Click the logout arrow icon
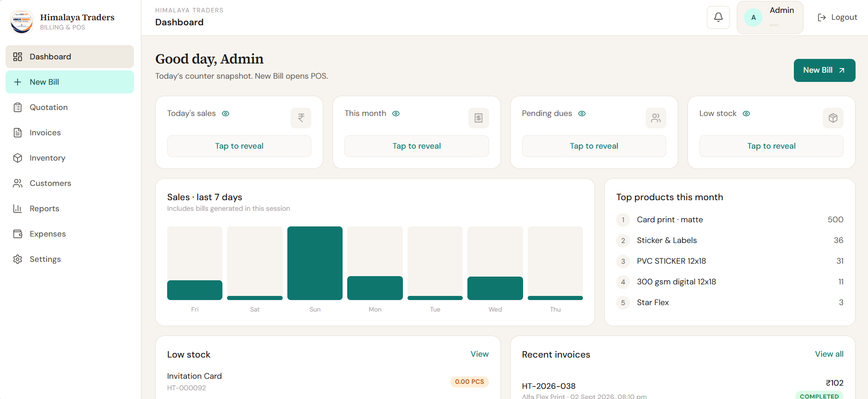868x399 pixels. (x=822, y=17)
